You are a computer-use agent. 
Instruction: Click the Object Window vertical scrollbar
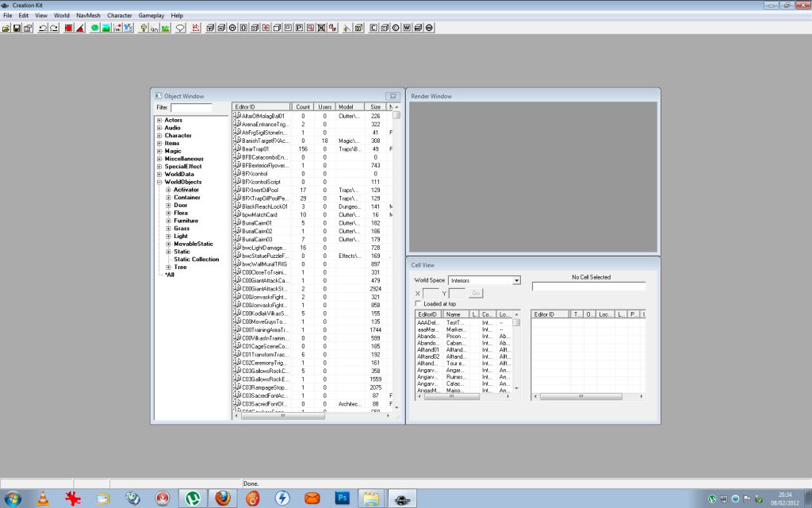[x=396, y=258]
